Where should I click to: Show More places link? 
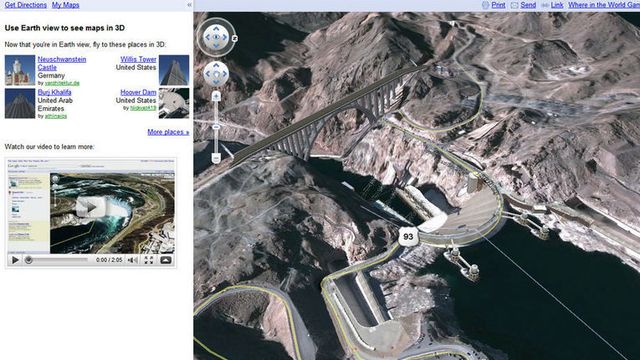pyautogui.click(x=168, y=132)
